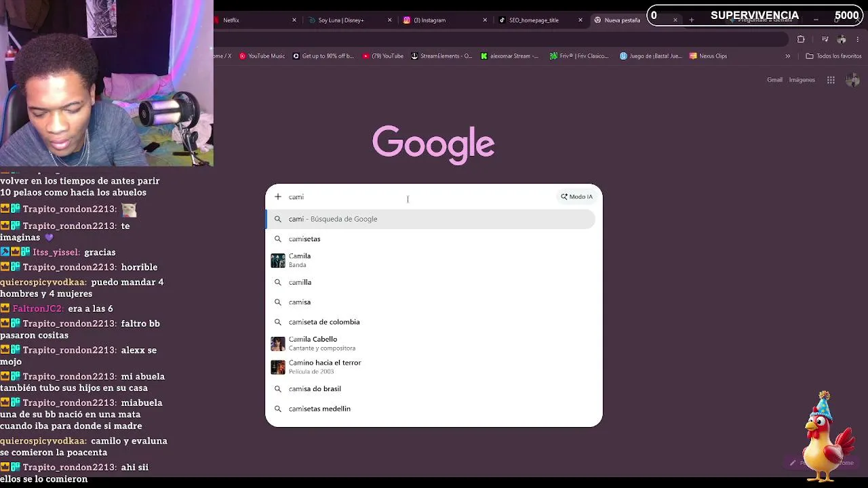This screenshot has width=868, height=488.
Task: Open the Nexus Clips bookmark
Action: point(708,56)
